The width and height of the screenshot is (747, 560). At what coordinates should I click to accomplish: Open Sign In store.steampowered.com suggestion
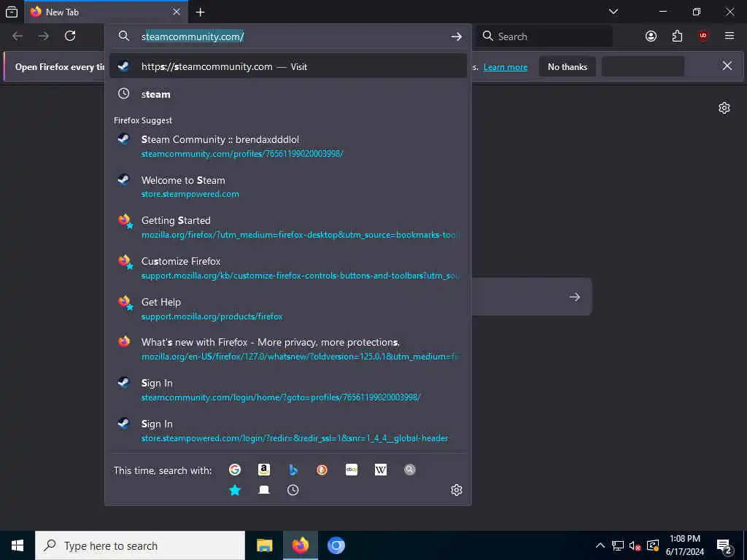[287, 430]
